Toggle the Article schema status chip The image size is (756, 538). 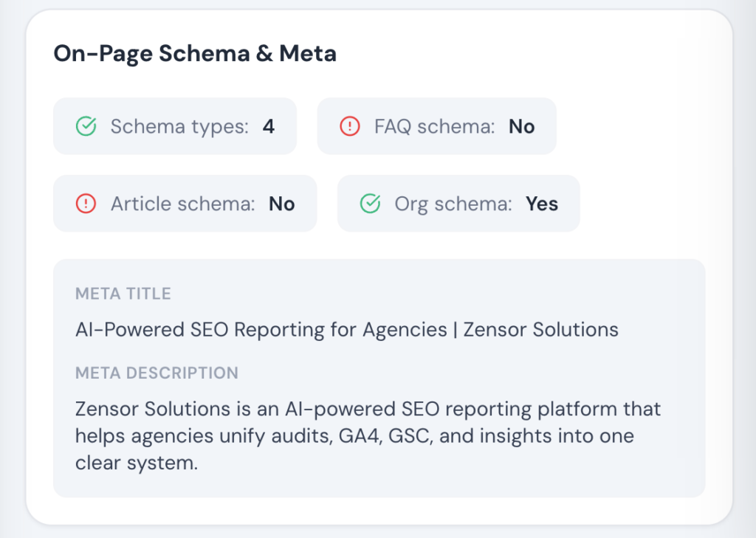pyautogui.click(x=185, y=204)
